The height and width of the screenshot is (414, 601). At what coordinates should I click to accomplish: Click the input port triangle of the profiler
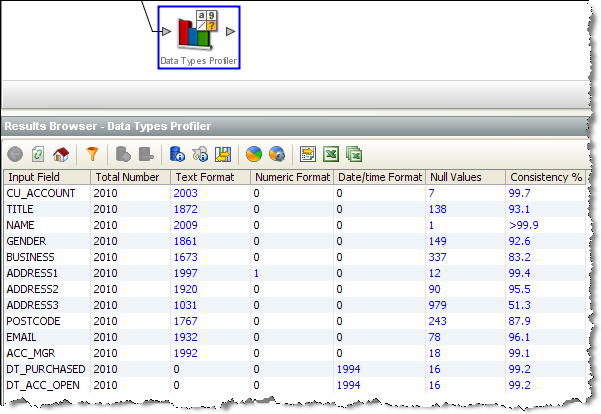(166, 31)
